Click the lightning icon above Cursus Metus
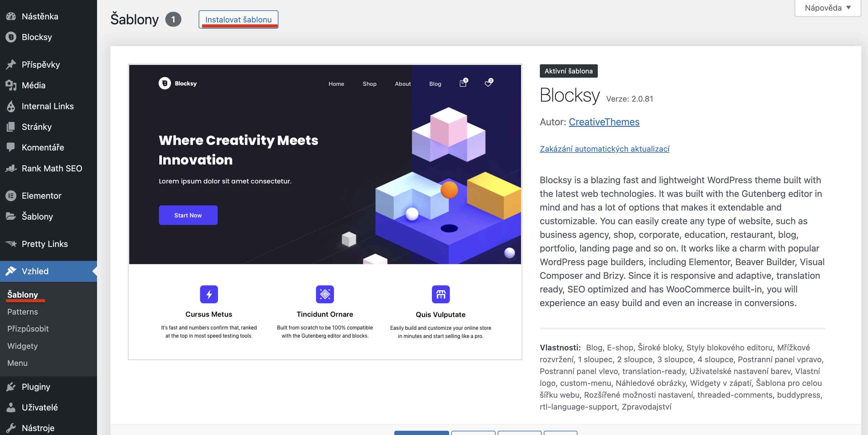Viewport: 868px width, 435px height. coord(209,294)
